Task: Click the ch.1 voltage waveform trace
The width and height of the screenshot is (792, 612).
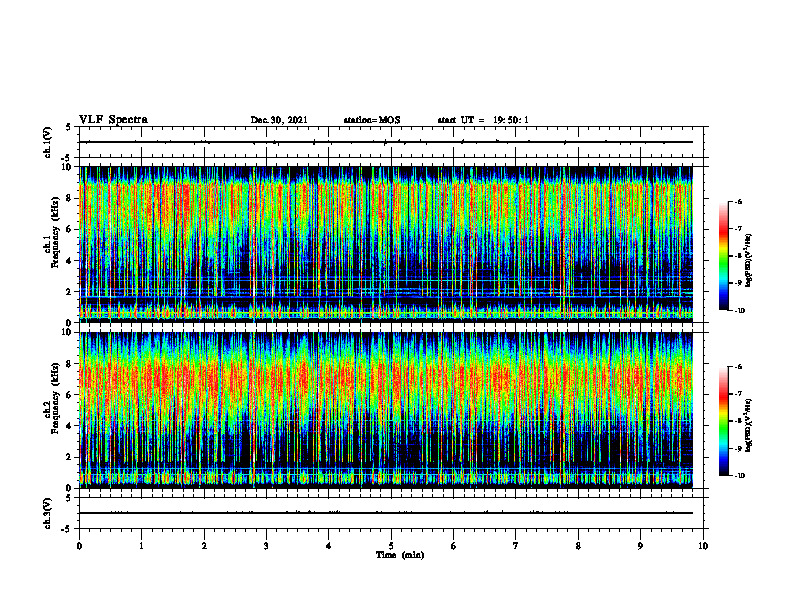Action: point(385,142)
